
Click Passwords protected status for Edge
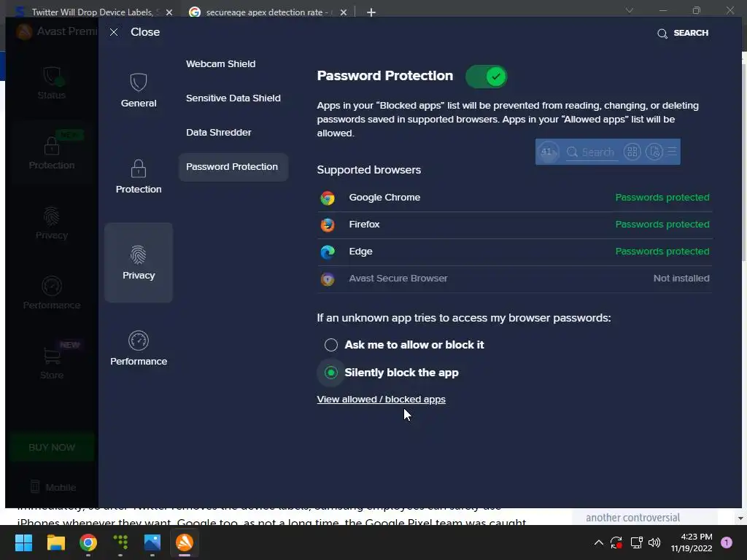click(662, 252)
